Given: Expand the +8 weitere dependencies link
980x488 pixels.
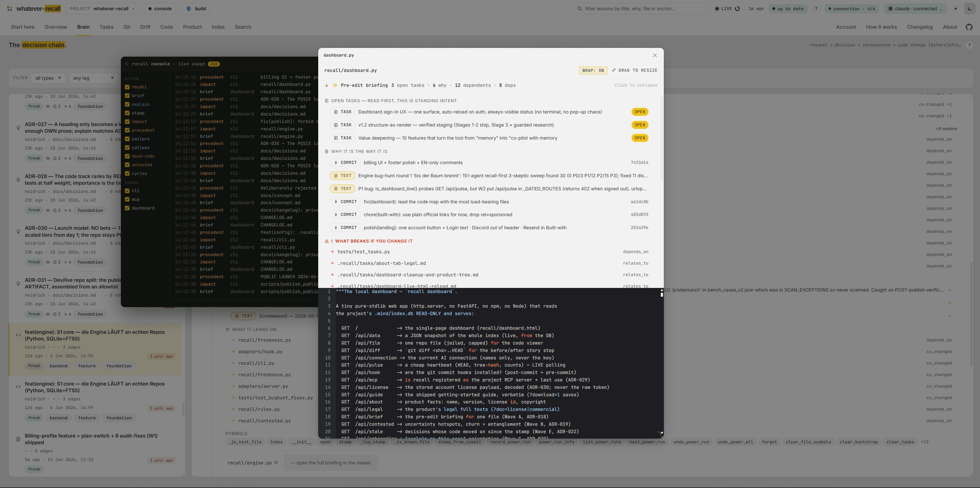Looking at the screenshot, I should [x=946, y=129].
